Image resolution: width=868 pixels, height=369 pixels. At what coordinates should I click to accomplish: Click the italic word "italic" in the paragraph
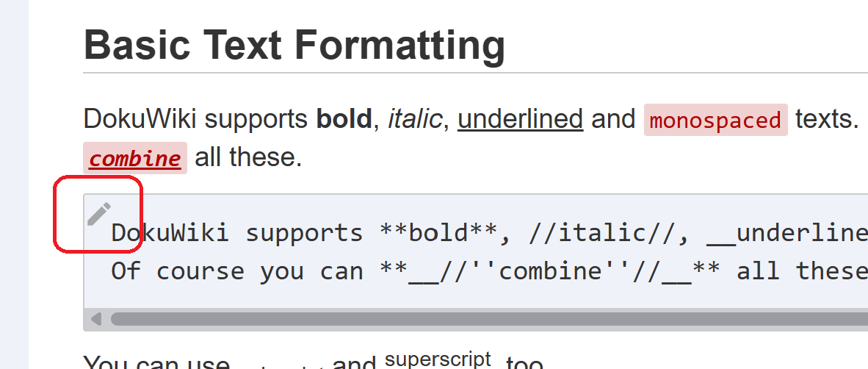coord(414,119)
